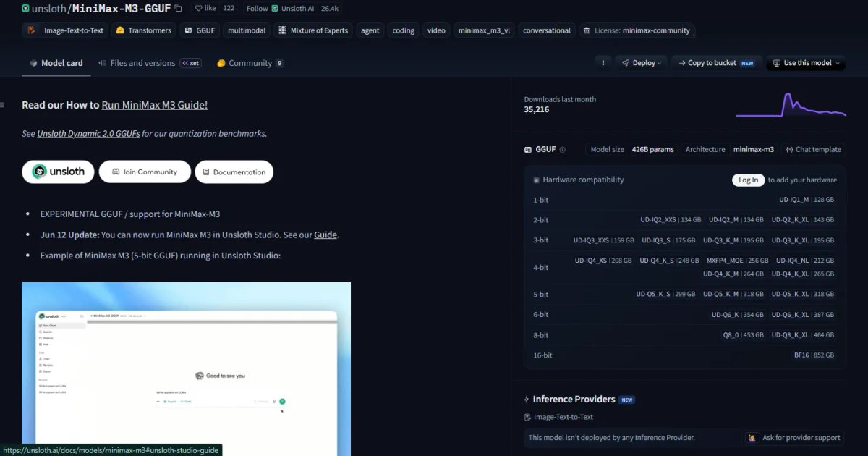Open the Community tab
The width and height of the screenshot is (868, 456).
250,63
